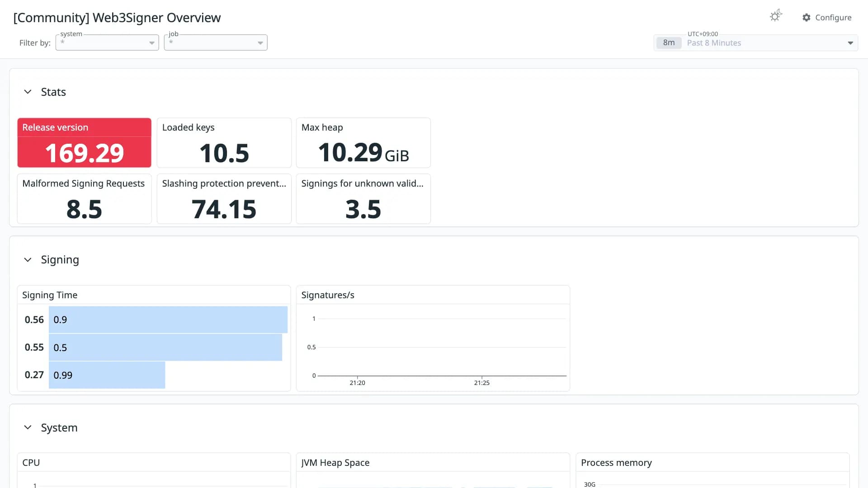Click the 0.99 quantile bar in Signing Time
Screen dimensions: 868x488
(x=107, y=375)
